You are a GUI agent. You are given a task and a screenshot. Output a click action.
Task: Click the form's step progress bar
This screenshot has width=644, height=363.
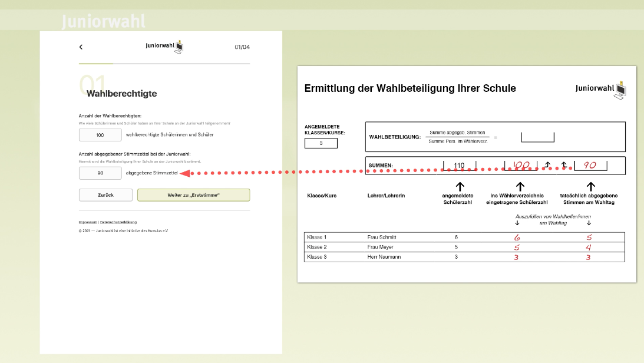[x=164, y=64]
